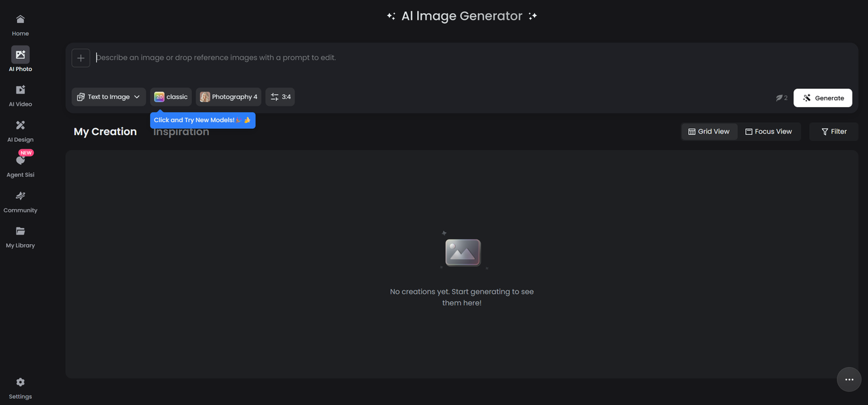Expand the Text to Image mode dropdown
This screenshot has height=405, width=868.
coord(108,97)
